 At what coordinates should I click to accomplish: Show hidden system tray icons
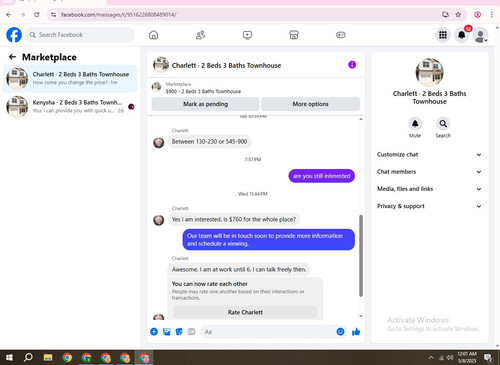click(431, 358)
